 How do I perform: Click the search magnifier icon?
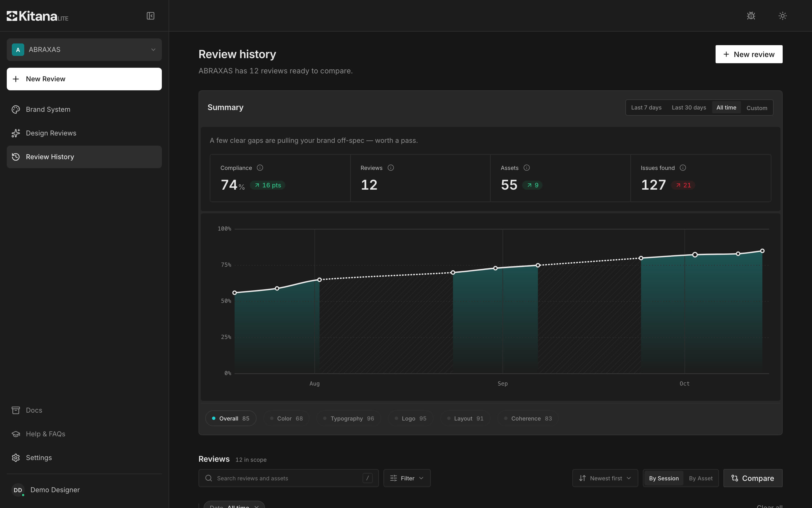(x=209, y=478)
